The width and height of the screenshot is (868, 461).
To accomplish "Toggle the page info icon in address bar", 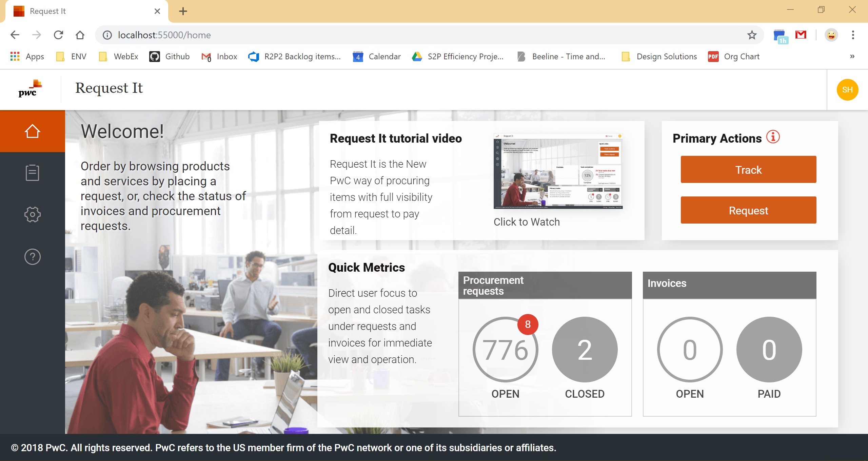I will click(107, 35).
